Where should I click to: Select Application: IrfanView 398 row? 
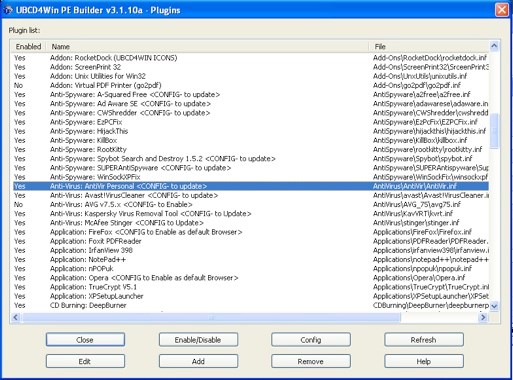coord(251,250)
